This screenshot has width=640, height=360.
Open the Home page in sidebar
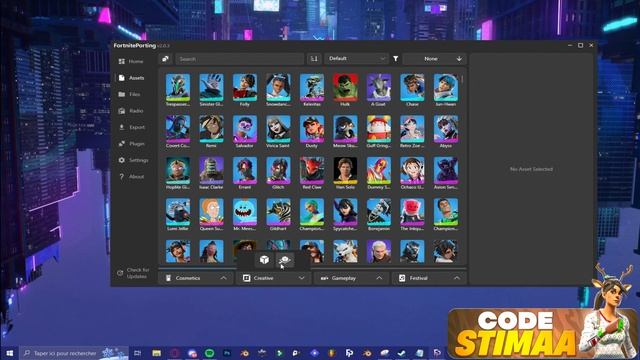pos(131,61)
